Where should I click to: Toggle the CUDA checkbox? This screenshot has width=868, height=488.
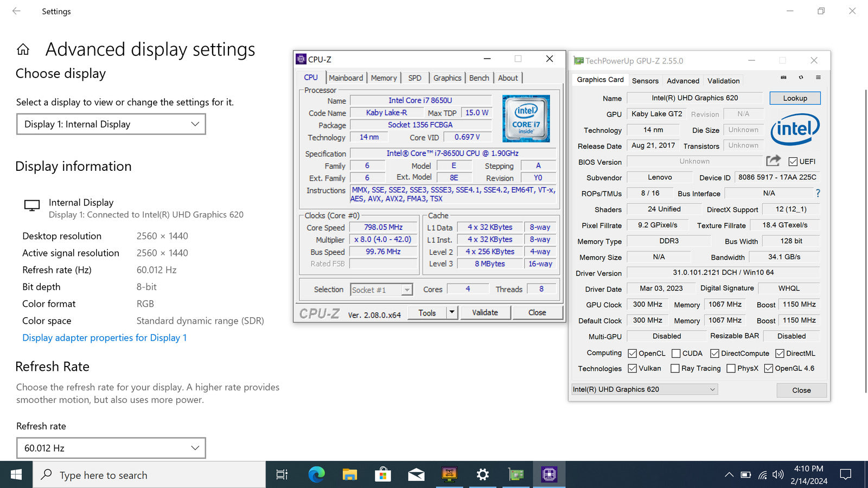(676, 354)
